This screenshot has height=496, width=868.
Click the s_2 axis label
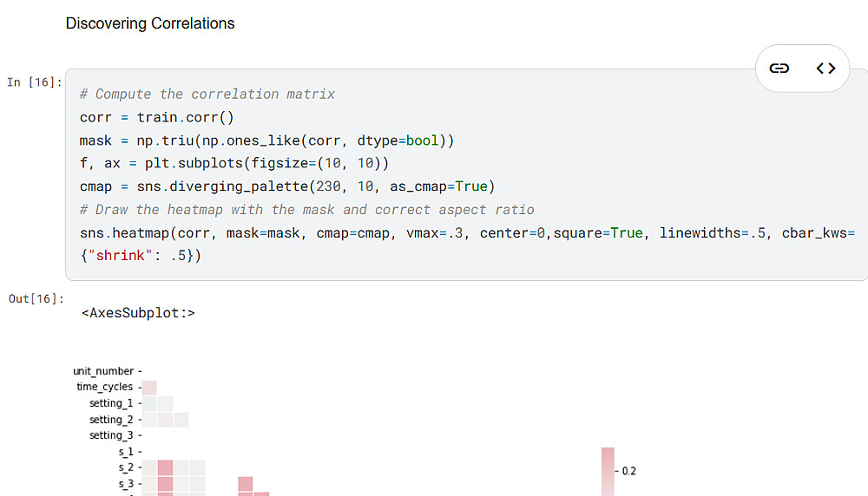tap(126, 467)
